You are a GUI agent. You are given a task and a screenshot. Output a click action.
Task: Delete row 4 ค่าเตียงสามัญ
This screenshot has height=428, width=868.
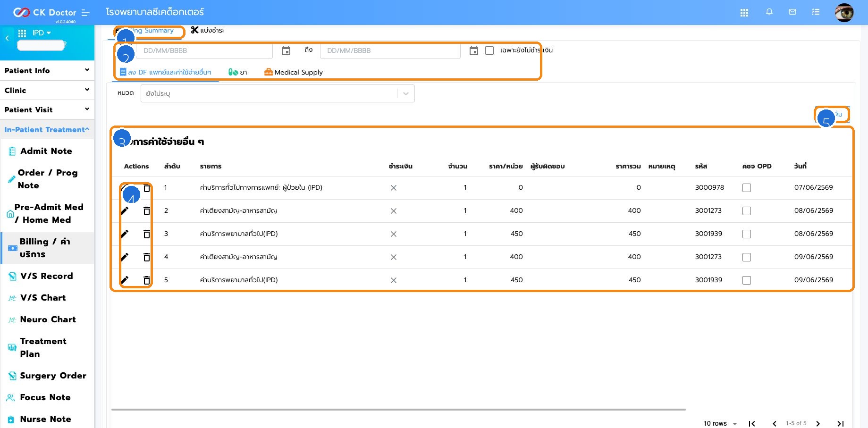[x=147, y=257]
